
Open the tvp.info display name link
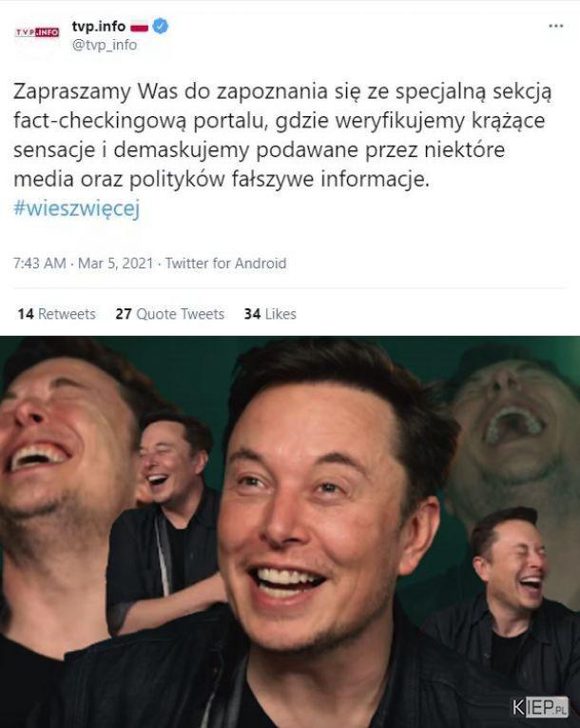(x=98, y=27)
